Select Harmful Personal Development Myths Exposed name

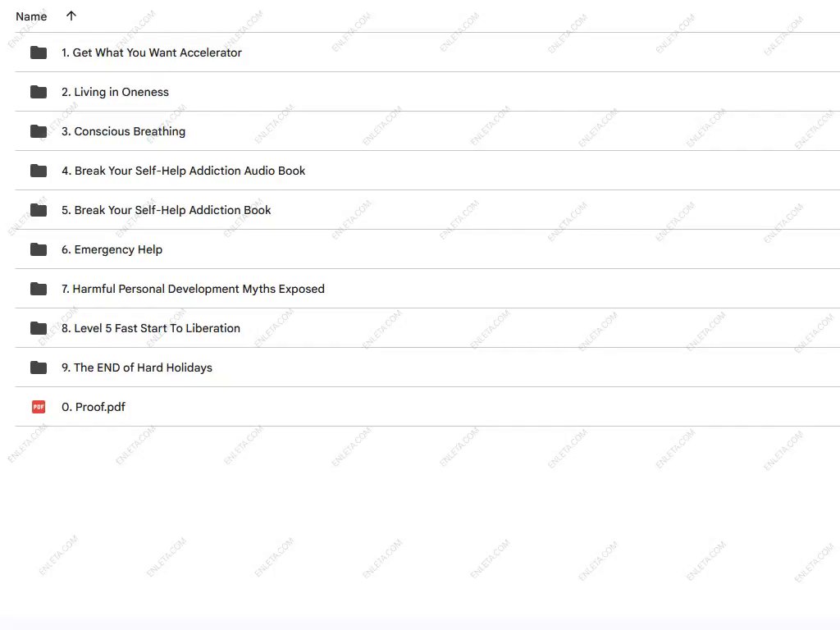coord(193,289)
